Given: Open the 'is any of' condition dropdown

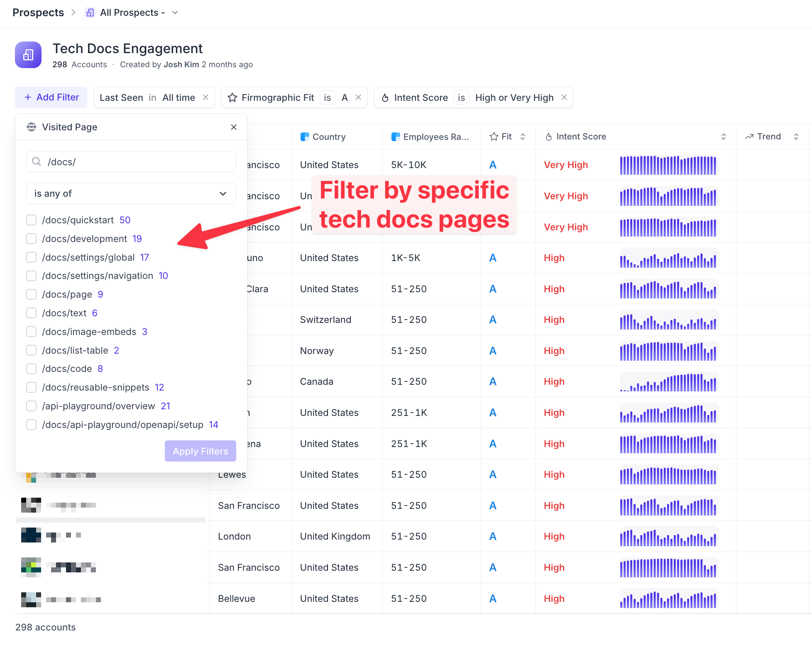Looking at the screenshot, I should [131, 193].
